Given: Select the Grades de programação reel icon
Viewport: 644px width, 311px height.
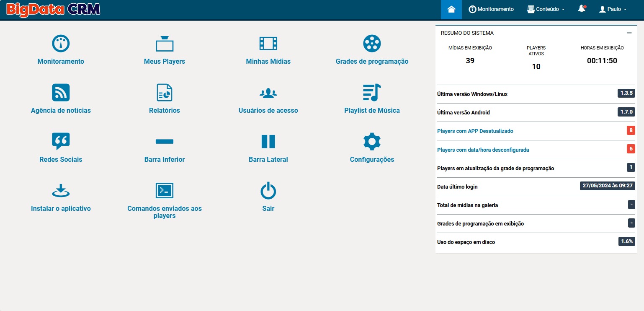Looking at the screenshot, I should pos(372,43).
